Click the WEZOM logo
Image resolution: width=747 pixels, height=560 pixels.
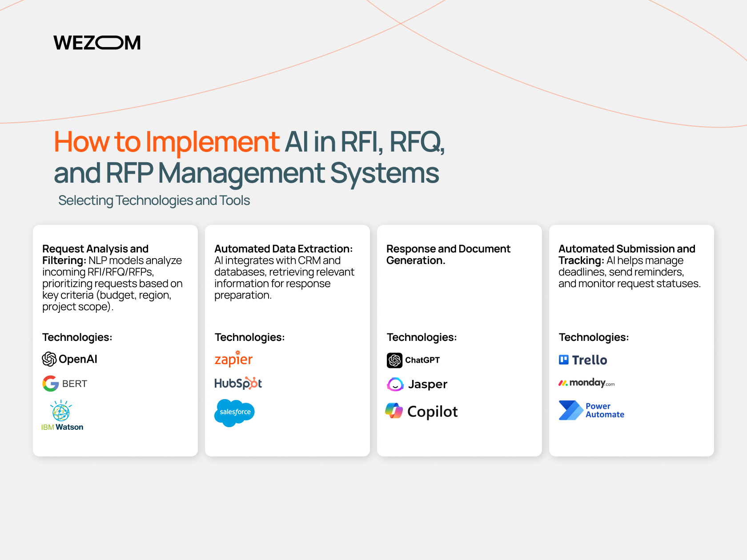tap(97, 43)
